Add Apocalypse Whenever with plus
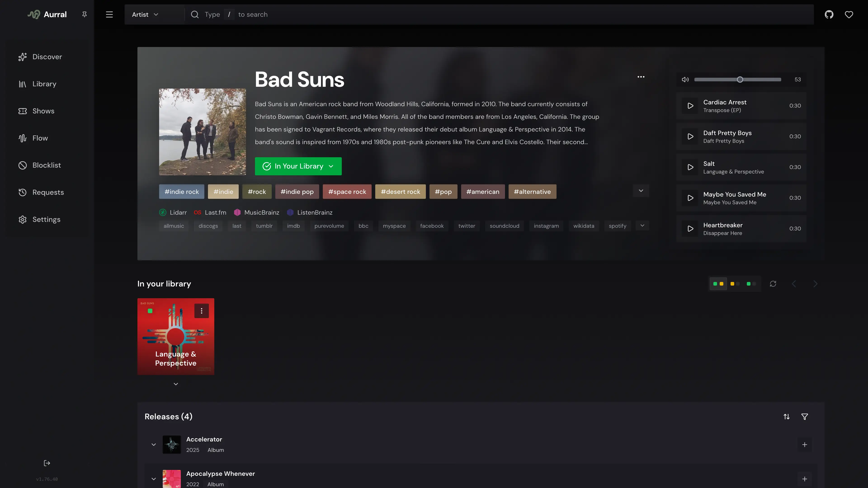The image size is (868, 488). click(x=805, y=479)
